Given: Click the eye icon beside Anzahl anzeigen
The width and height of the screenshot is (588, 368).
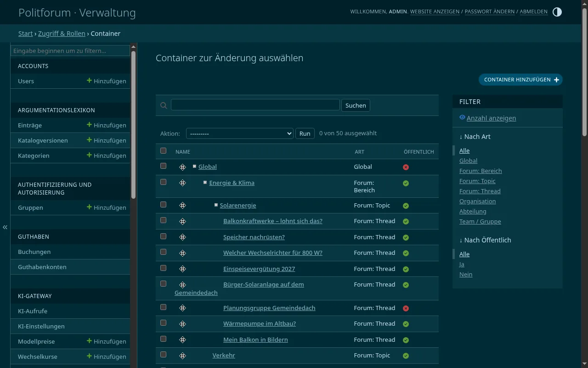Looking at the screenshot, I should (x=462, y=118).
